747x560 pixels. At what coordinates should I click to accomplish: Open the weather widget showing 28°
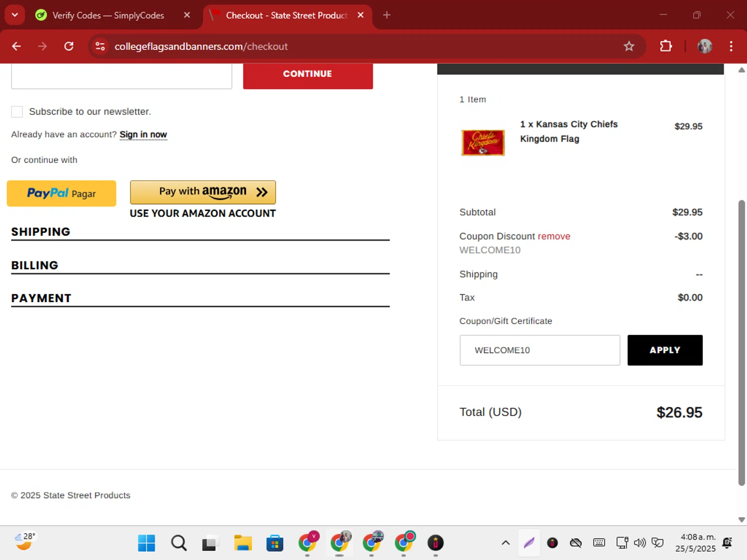(x=25, y=542)
